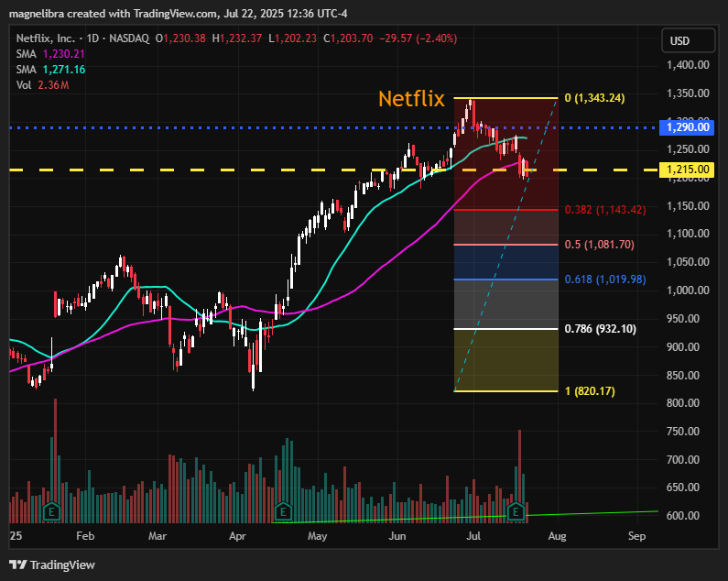
Task: Click the 800.00 price axis label
Action: tap(683, 403)
